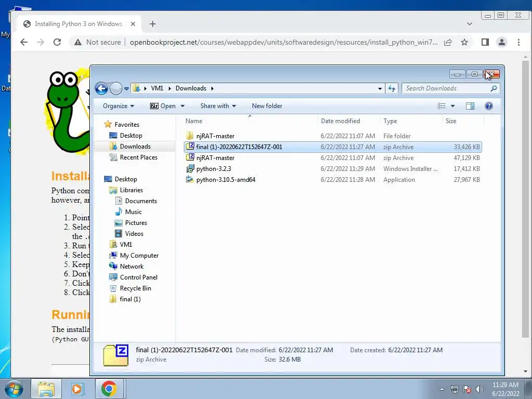This screenshot has height=399, width=532.
Task: Toggle Chrome side panel icon
Action: (x=485, y=42)
